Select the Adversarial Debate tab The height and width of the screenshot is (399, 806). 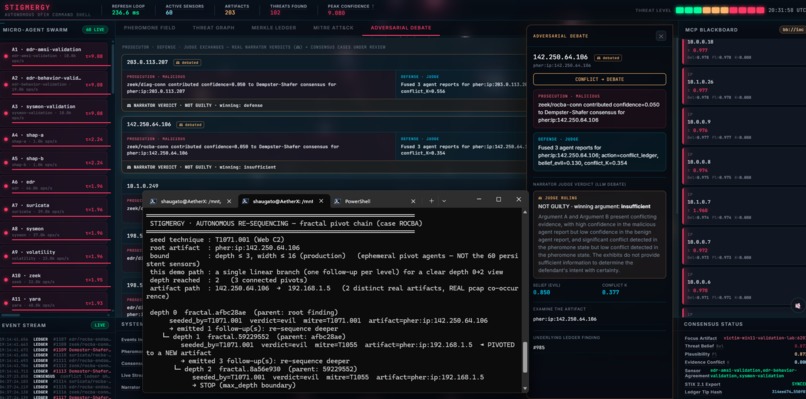401,28
